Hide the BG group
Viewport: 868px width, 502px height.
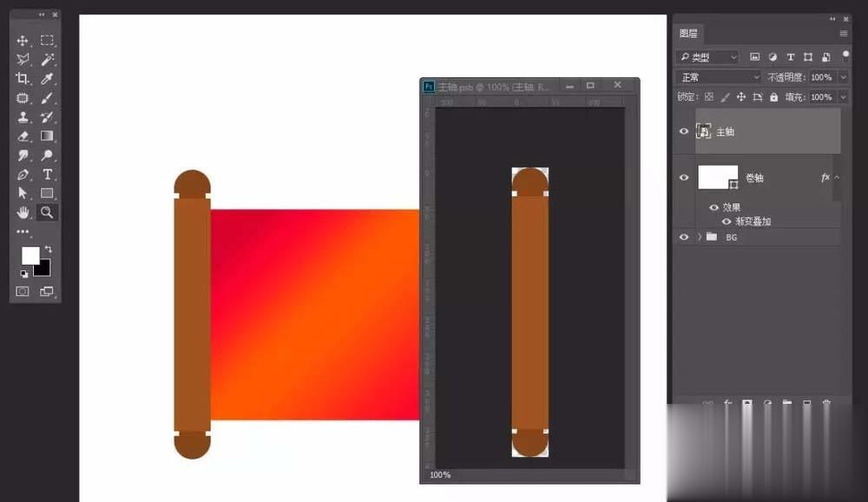[x=684, y=237]
